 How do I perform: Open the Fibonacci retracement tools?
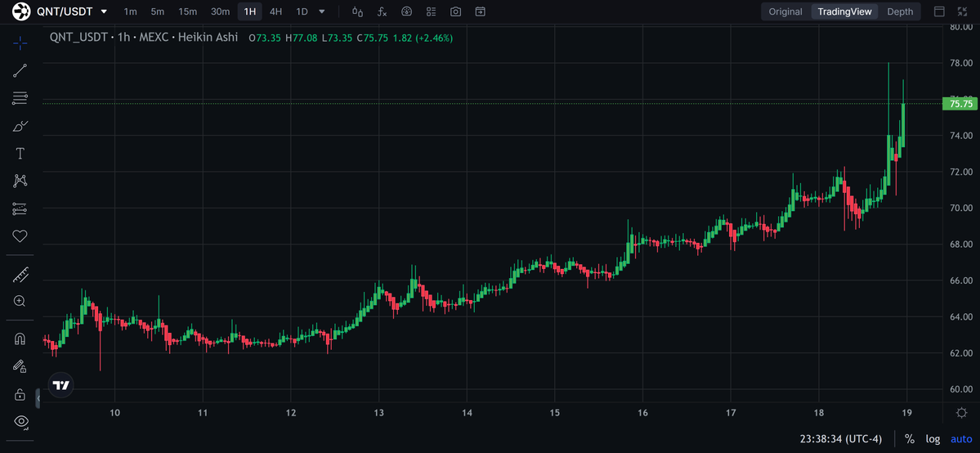(x=20, y=97)
